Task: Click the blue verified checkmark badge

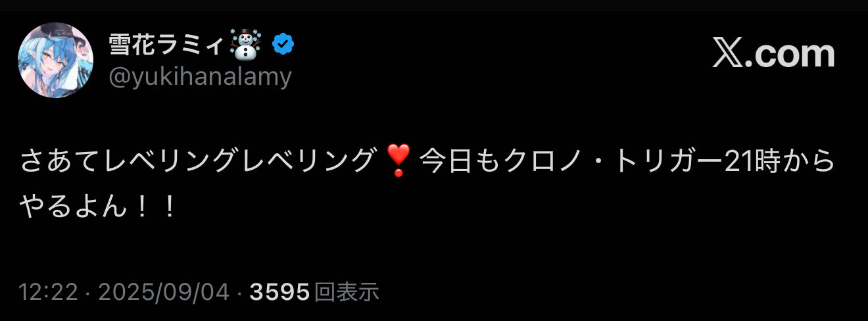Action: pyautogui.click(x=283, y=45)
